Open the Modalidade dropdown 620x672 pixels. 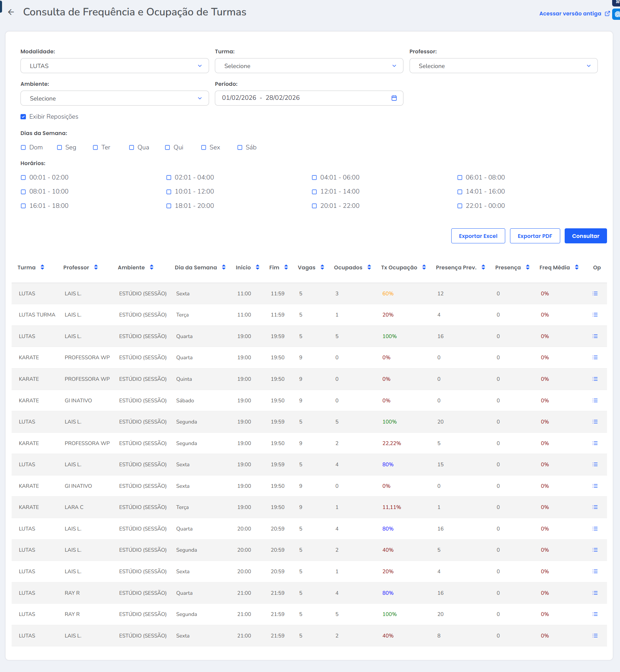coord(114,66)
